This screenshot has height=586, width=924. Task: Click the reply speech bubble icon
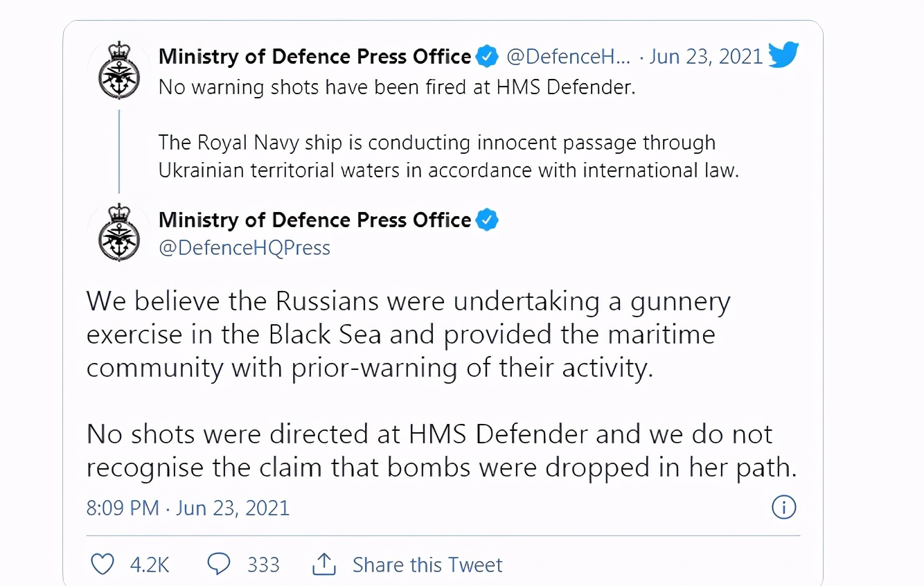coord(219,564)
